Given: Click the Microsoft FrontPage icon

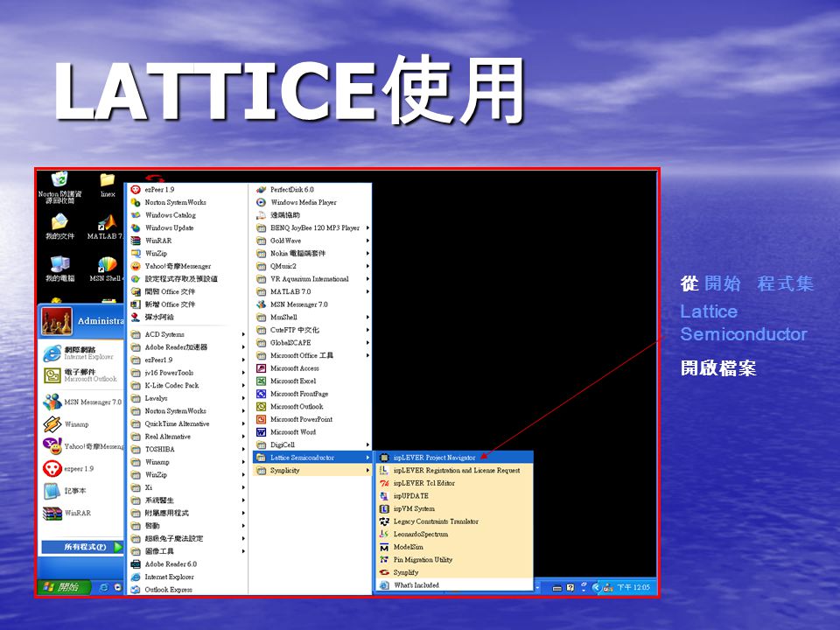Looking at the screenshot, I should (x=261, y=394).
